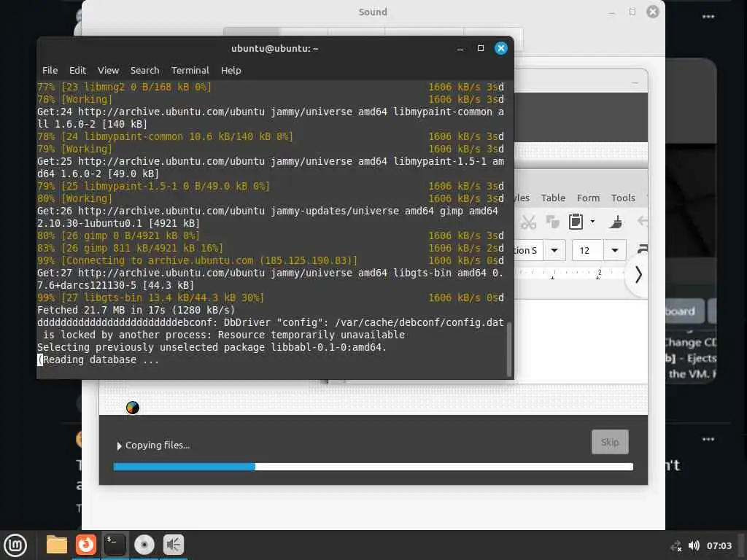Click the installer copying progress bar
This screenshot has height=560, width=747.
point(373,467)
